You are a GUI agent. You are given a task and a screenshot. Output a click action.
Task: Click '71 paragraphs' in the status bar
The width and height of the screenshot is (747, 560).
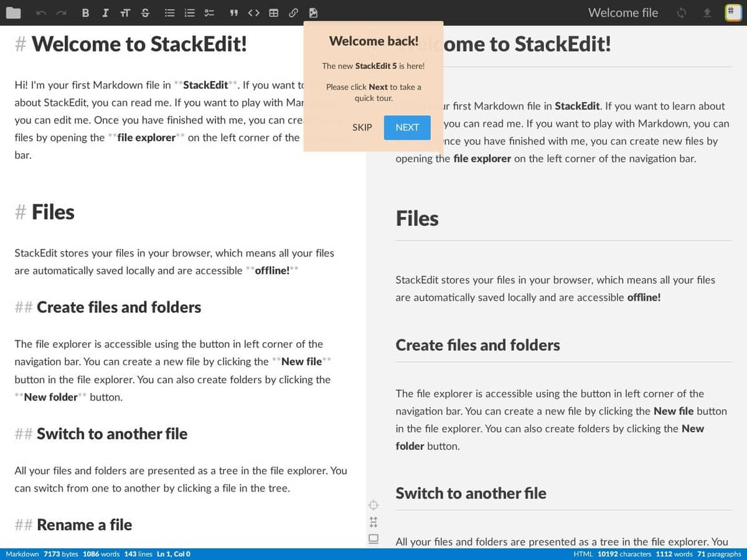[x=719, y=554]
